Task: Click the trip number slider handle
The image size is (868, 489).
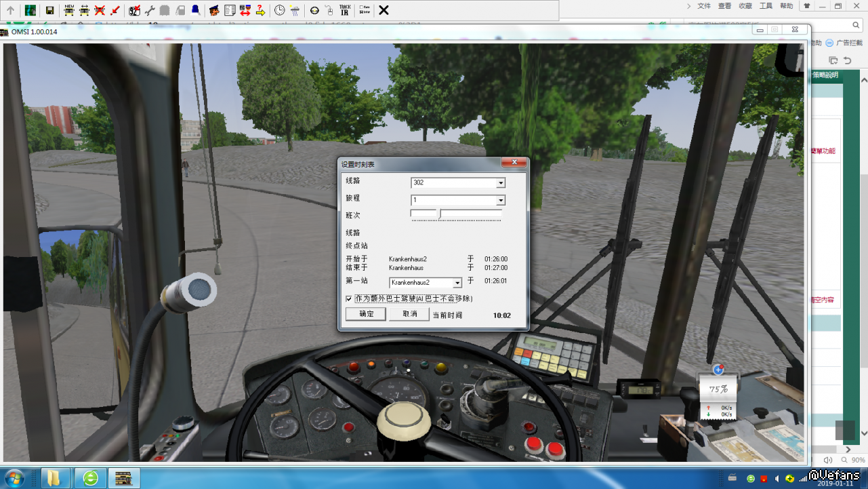Action: [440, 214]
